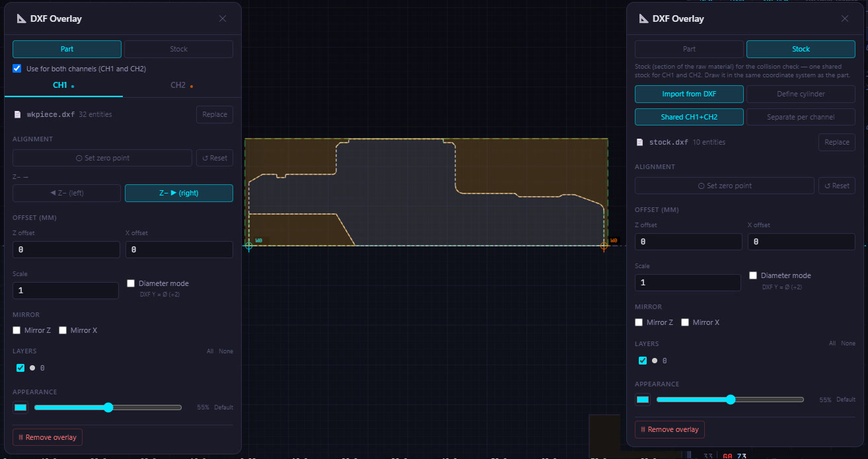
Task: Switch to CH1 channel tab
Action: [64, 85]
